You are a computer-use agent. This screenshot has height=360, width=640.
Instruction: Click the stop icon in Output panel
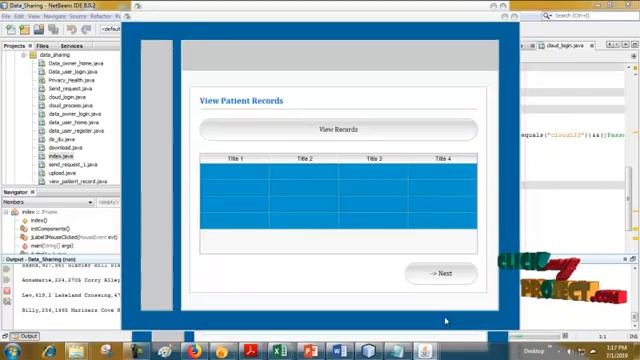click(x=7, y=291)
